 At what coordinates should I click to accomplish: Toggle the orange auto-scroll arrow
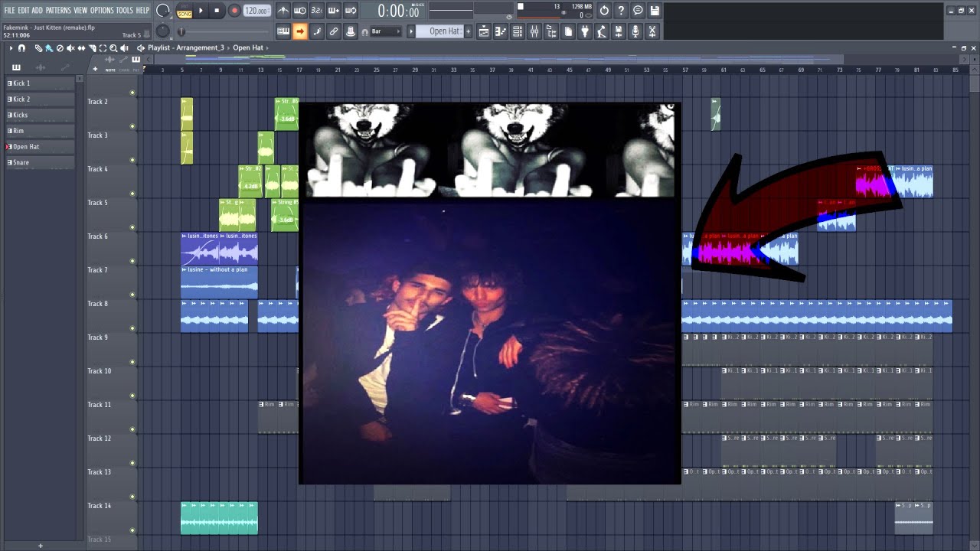pos(299,31)
